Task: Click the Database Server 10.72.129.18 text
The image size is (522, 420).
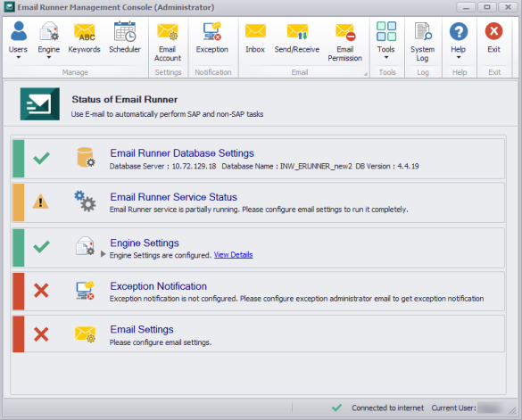Action: (x=162, y=166)
